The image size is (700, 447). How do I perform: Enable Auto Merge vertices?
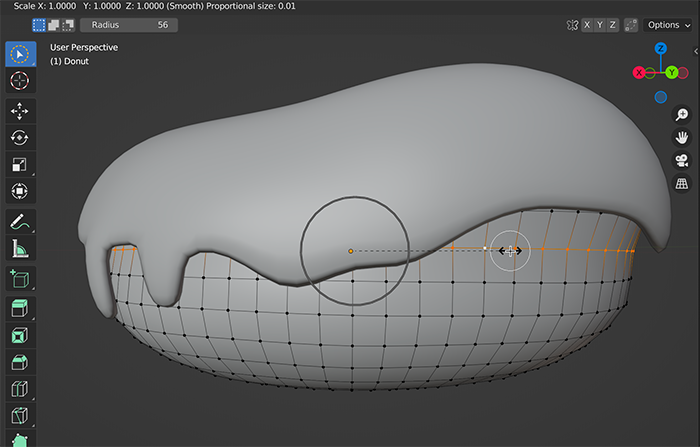coord(631,25)
